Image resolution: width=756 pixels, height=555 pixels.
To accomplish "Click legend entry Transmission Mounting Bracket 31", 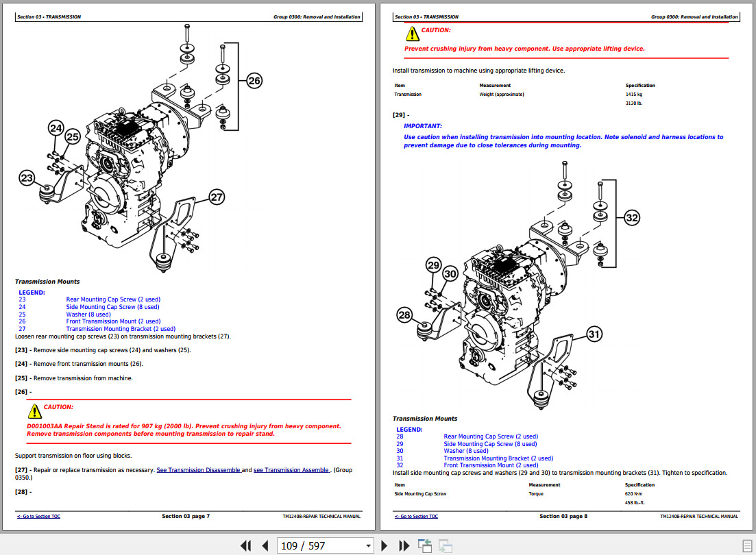I will click(474, 458).
